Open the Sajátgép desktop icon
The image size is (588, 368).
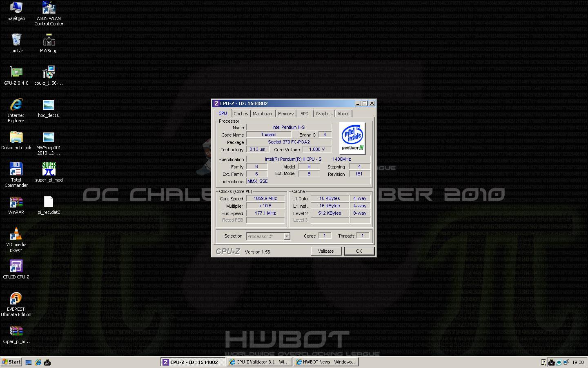coord(16,11)
